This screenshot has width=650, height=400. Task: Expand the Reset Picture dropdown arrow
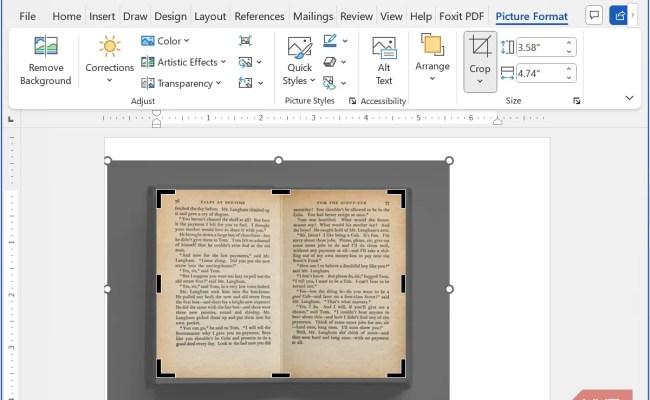click(x=261, y=83)
